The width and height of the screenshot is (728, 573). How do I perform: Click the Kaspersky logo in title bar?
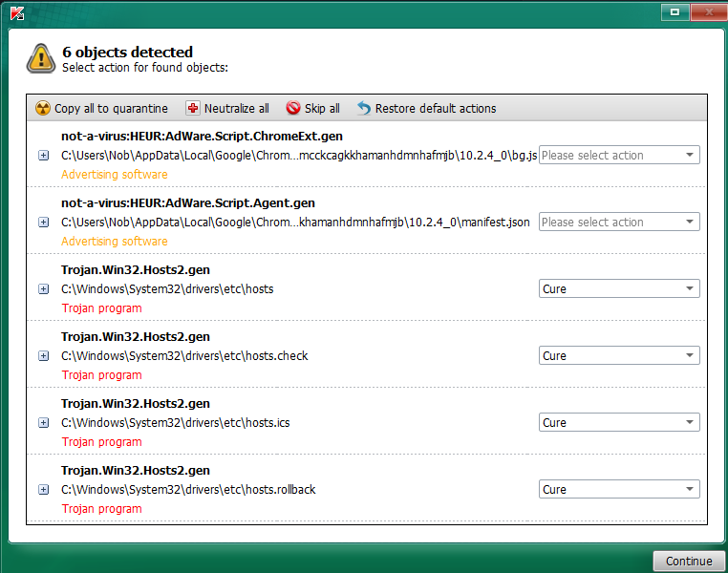[17, 13]
